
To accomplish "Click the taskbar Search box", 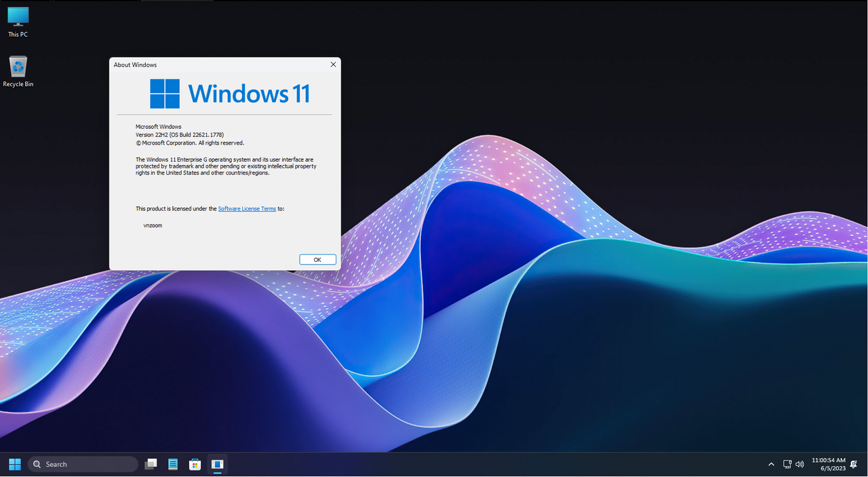I will click(x=83, y=464).
